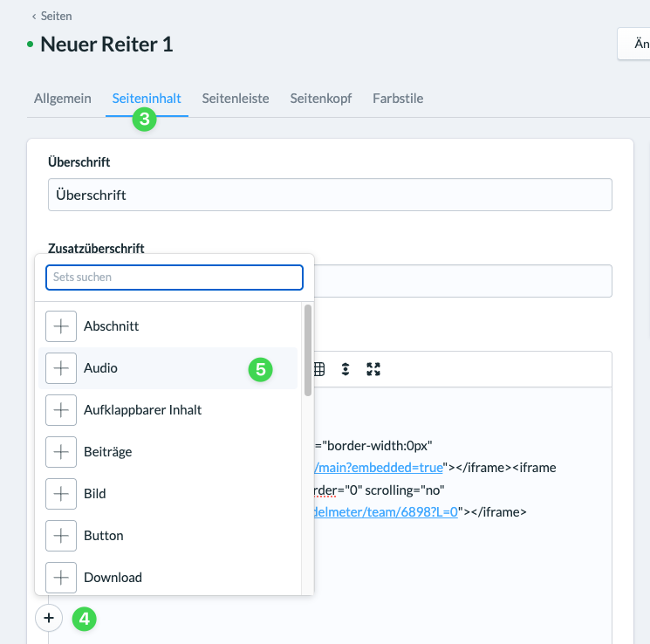The image size is (650, 644).
Task: Click the Neuer Reiter 1 page title
Action: pos(106,45)
